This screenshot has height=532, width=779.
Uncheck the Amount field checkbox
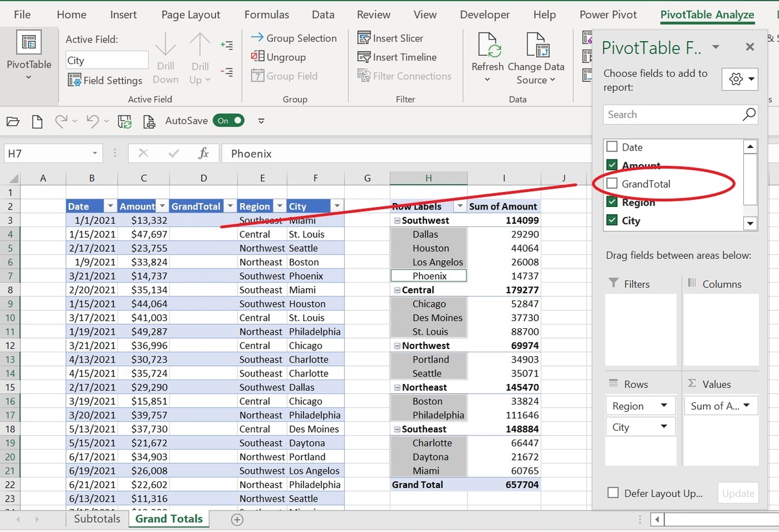612,165
